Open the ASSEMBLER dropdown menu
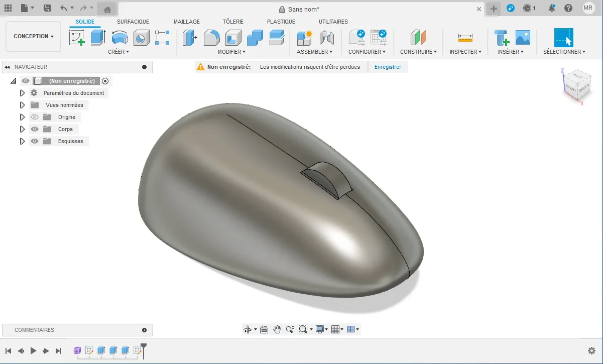 click(315, 52)
